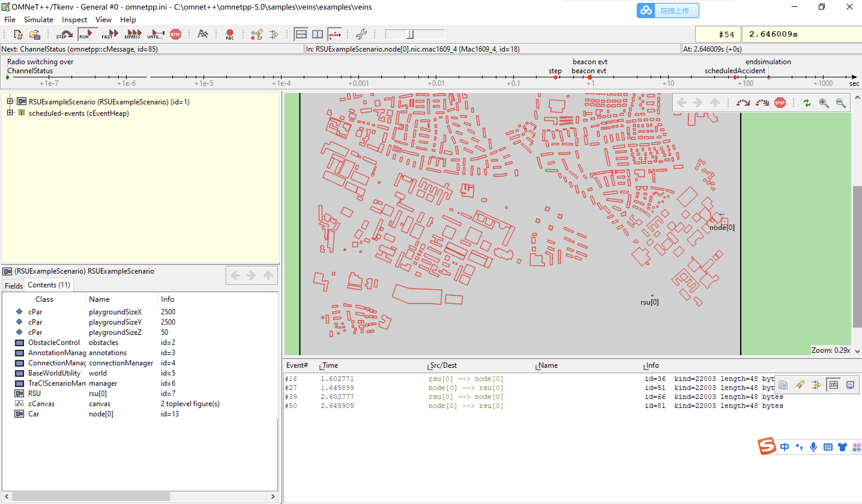Expand the RSUExampleScenario tree node

(x=10, y=101)
